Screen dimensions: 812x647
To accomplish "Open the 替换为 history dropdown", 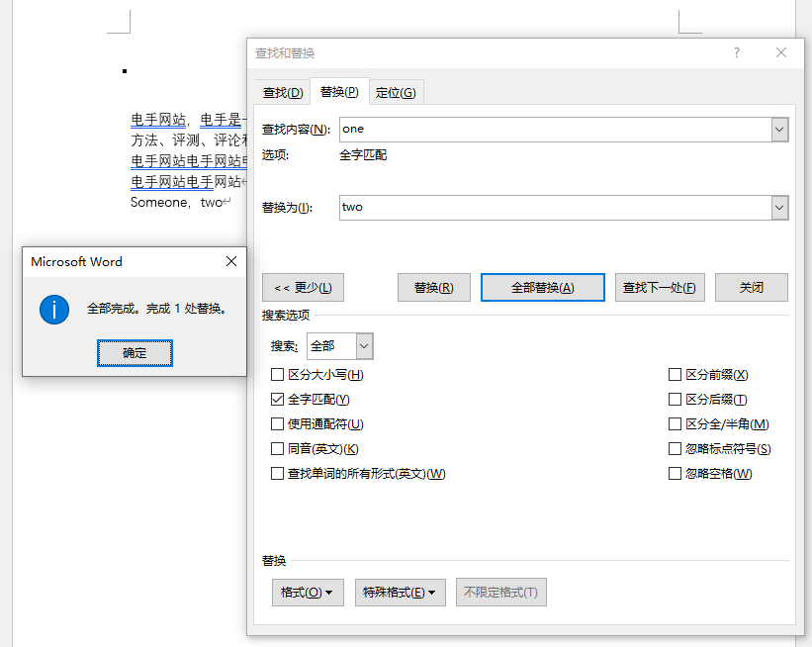I will tap(778, 207).
